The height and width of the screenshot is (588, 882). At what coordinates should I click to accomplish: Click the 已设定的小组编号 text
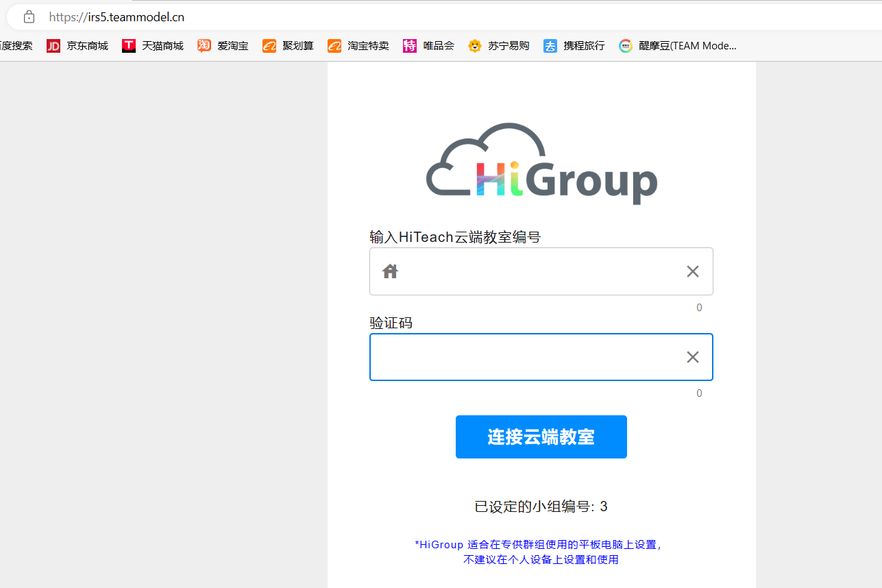(x=541, y=506)
